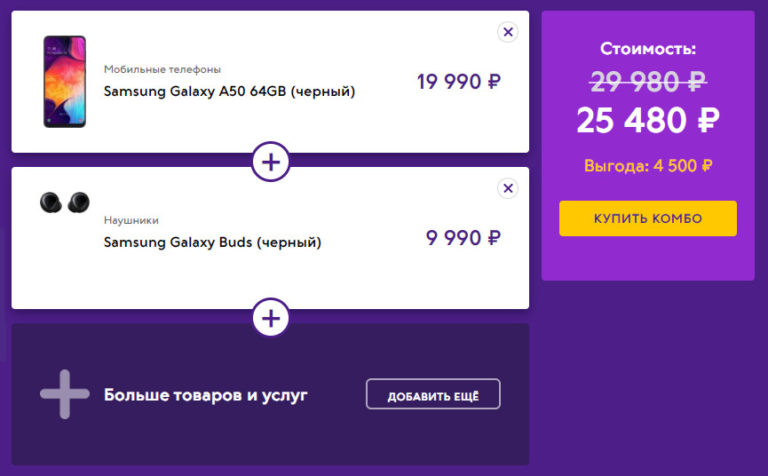The image size is (768, 476).
Task: Click the plus circle below the Galaxy Buds card
Action: click(x=270, y=318)
